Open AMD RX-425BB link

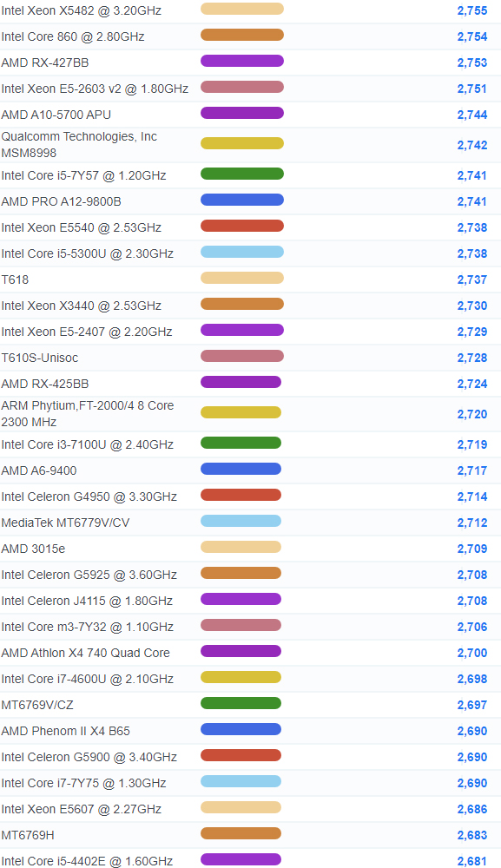(45, 384)
